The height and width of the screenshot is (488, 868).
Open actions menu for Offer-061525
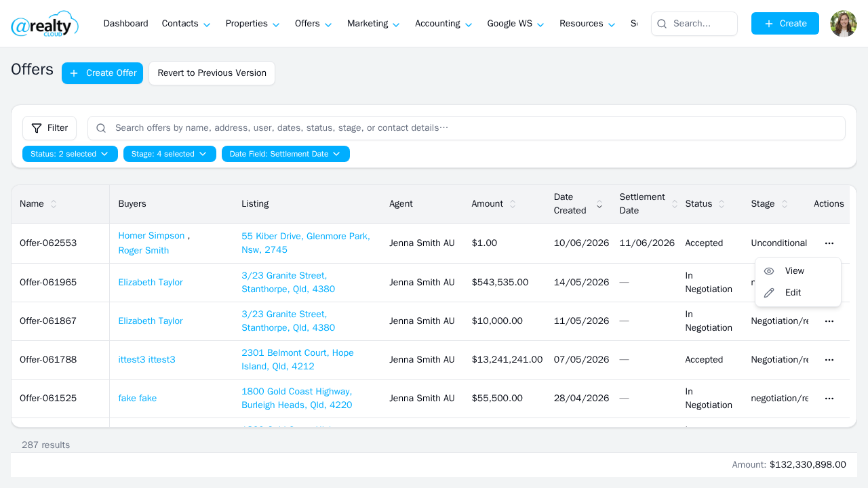pos(829,399)
